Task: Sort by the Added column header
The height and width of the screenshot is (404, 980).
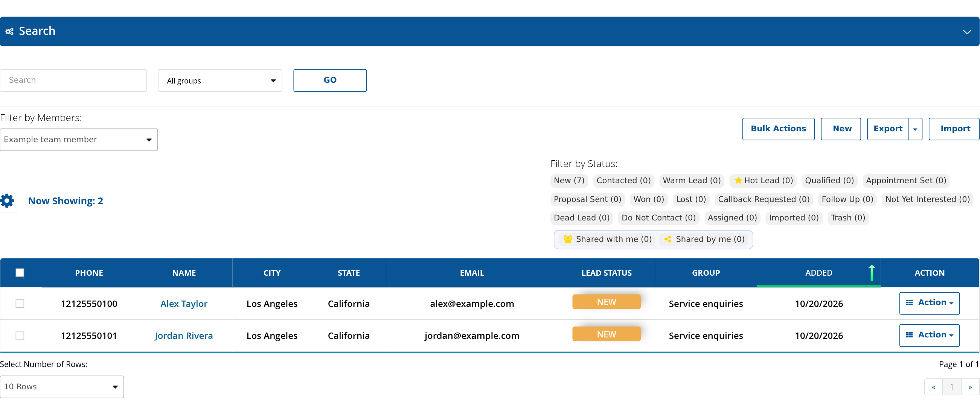Action: click(x=819, y=273)
